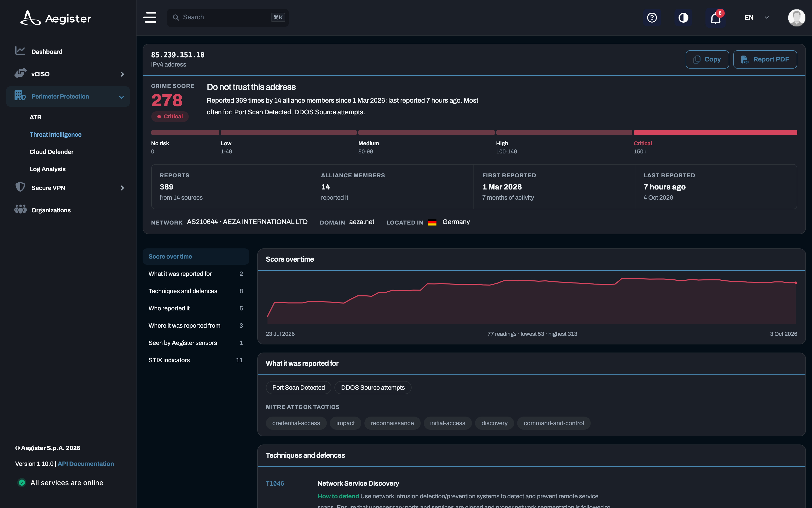Click the 7 hours ago last reported value

click(664, 187)
